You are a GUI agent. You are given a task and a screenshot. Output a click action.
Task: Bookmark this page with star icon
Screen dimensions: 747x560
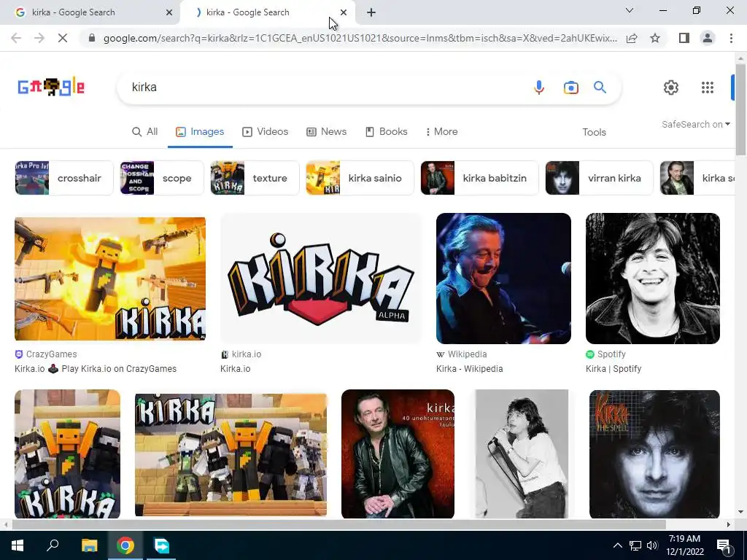655,38
